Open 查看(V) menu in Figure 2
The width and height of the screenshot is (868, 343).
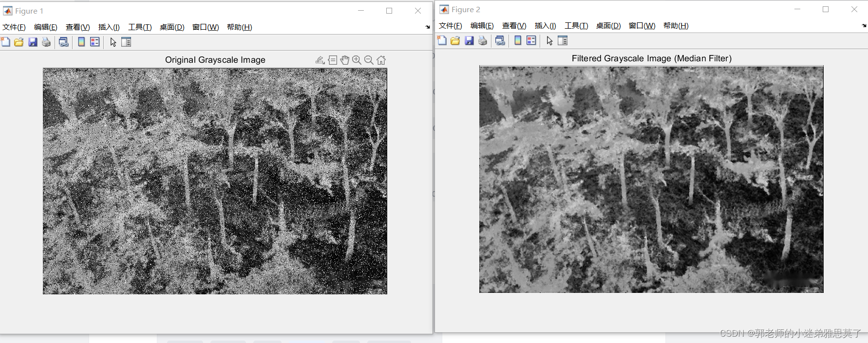pos(514,26)
